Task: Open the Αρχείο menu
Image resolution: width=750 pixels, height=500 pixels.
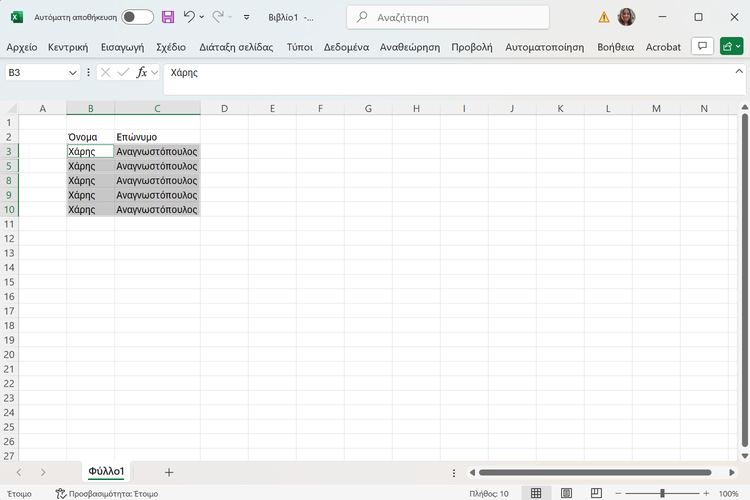Action: click(22, 47)
